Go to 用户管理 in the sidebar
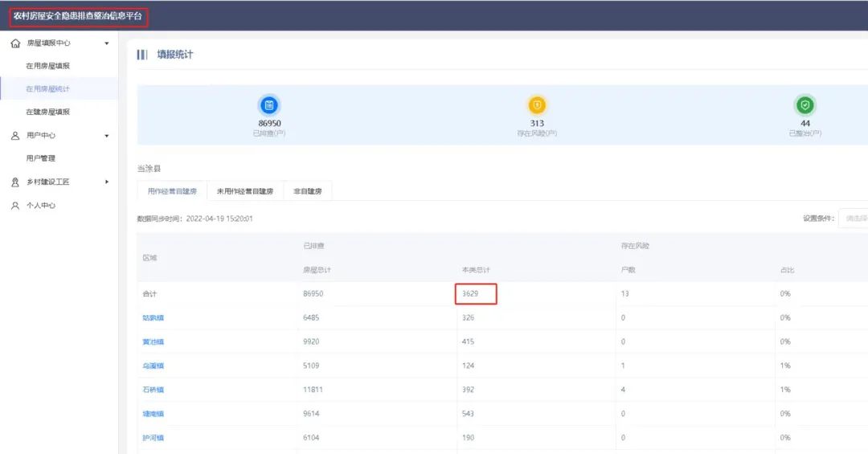The width and height of the screenshot is (868, 454). click(x=41, y=159)
